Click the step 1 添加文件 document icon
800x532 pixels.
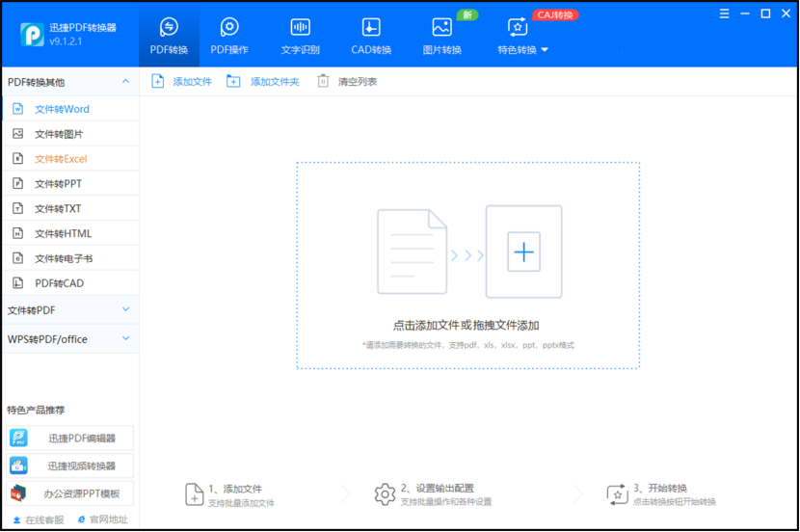pos(194,494)
